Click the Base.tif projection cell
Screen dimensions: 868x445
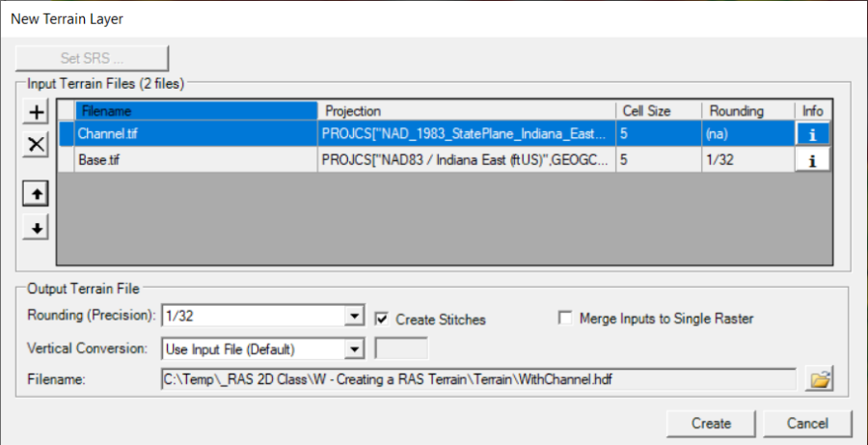[x=467, y=160]
